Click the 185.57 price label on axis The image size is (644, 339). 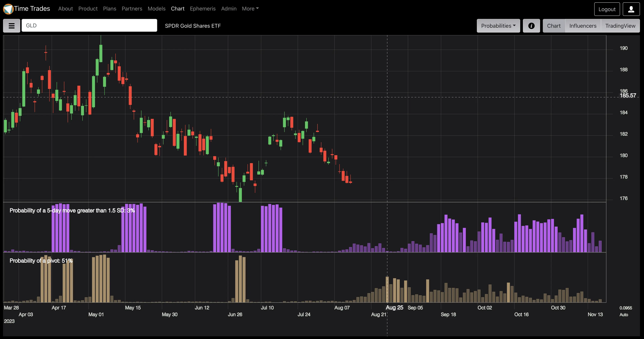point(628,95)
